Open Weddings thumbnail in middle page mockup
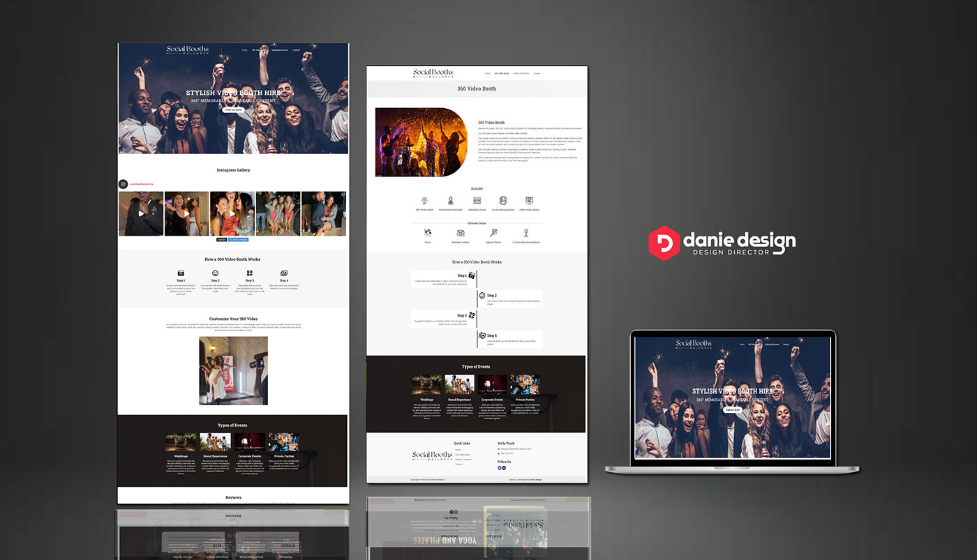 pos(426,385)
